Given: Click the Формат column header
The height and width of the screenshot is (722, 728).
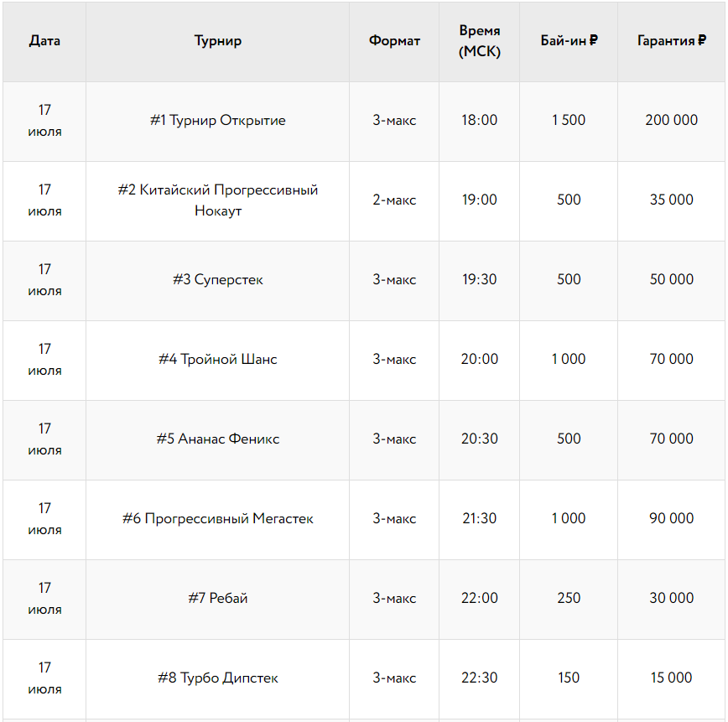Looking at the screenshot, I should click(x=394, y=41).
